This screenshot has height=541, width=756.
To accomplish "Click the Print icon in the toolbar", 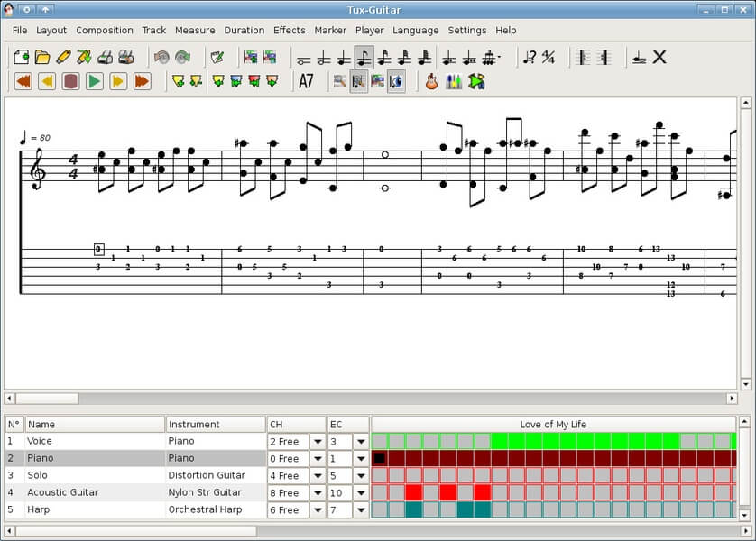I will [106, 58].
